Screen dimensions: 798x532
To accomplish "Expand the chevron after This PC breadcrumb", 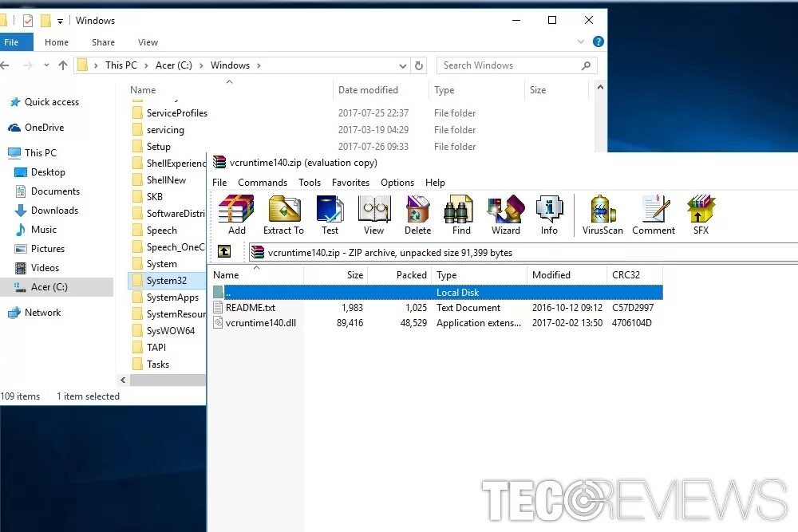I will pyautogui.click(x=146, y=65).
